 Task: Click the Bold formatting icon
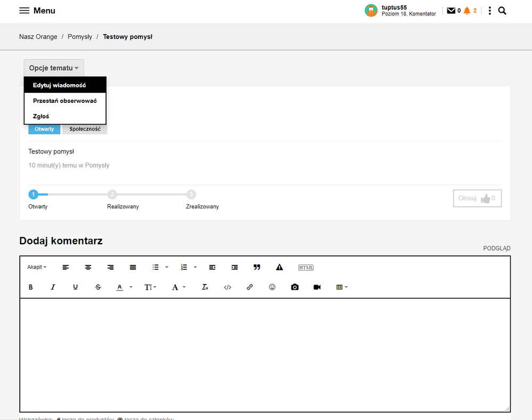coord(31,287)
